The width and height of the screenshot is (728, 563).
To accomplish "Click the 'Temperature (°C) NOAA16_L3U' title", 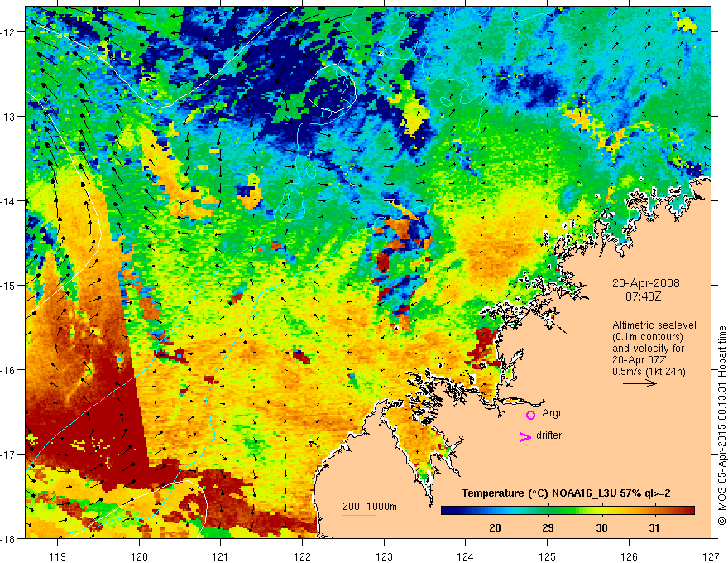I will [x=539, y=493].
